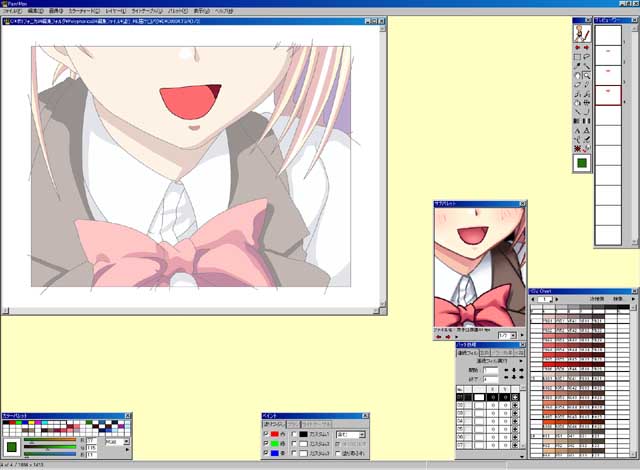Image resolution: width=640 pixels, height=470 pixels.
Task: Click red right arrow in the reference sub palette
Action: click(448, 337)
